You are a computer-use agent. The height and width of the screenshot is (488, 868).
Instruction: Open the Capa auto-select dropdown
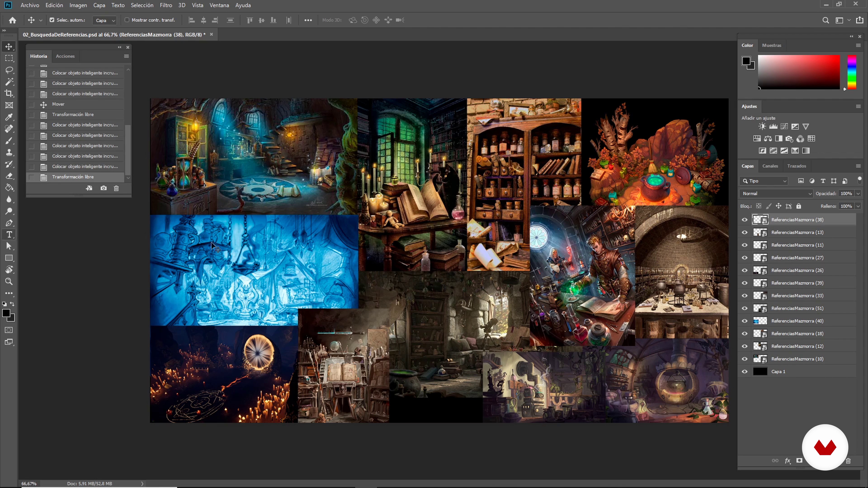pos(104,20)
